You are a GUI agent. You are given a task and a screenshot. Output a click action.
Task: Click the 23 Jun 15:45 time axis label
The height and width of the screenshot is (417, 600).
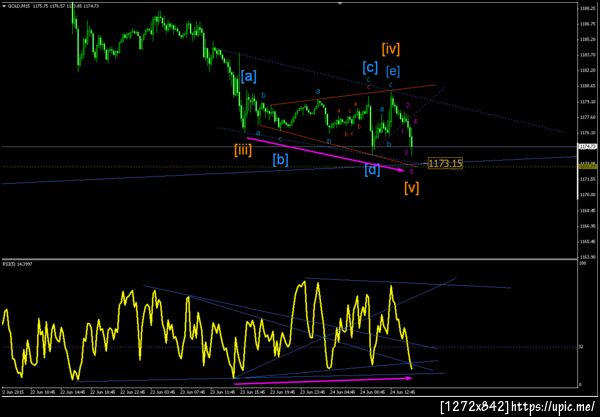pyautogui.click(x=254, y=392)
